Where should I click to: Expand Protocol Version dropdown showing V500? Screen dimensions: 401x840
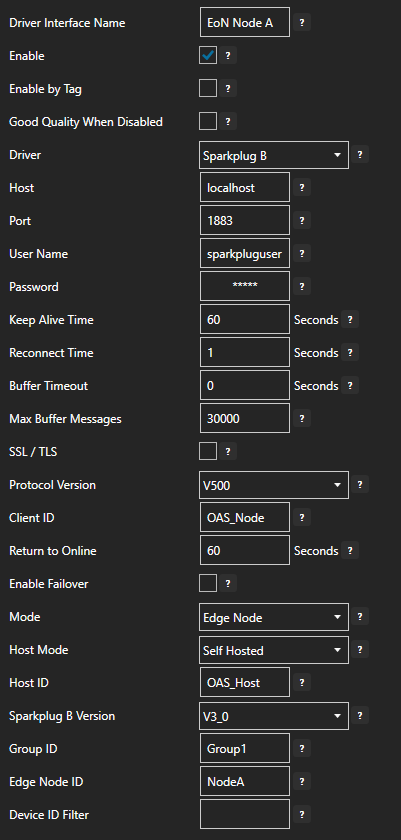point(274,485)
